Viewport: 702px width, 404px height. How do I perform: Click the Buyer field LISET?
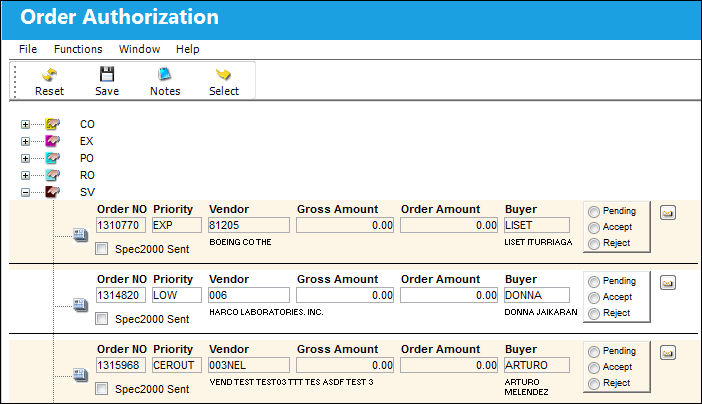[537, 225]
